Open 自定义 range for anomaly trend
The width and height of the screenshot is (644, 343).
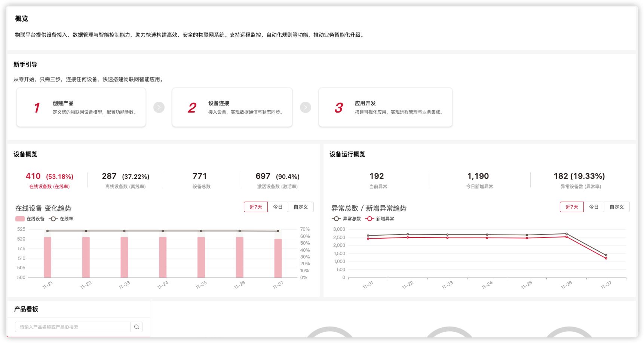617,207
